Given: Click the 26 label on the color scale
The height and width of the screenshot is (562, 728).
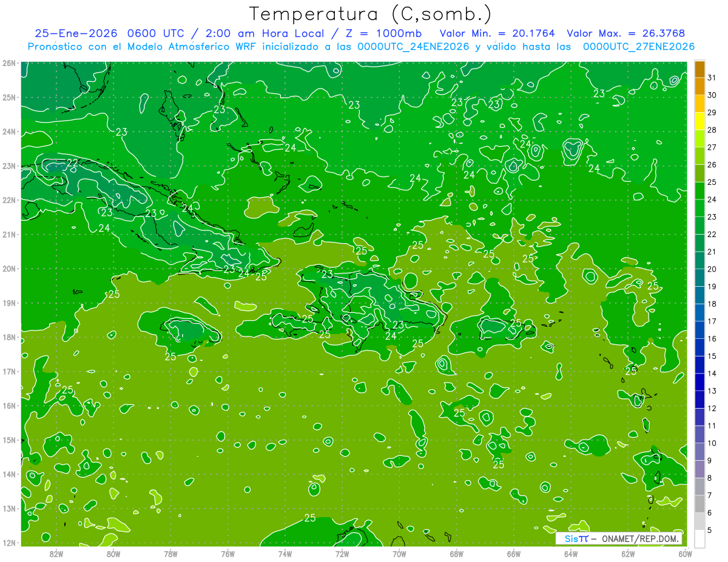Looking at the screenshot, I should coord(712,164).
